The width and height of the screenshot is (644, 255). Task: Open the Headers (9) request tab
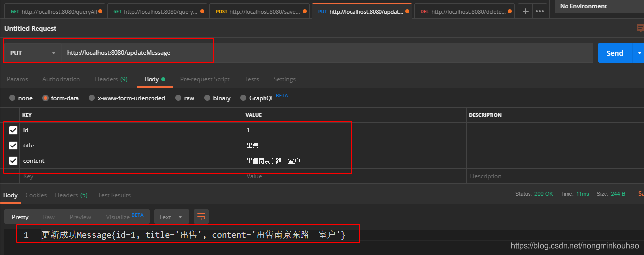point(111,79)
